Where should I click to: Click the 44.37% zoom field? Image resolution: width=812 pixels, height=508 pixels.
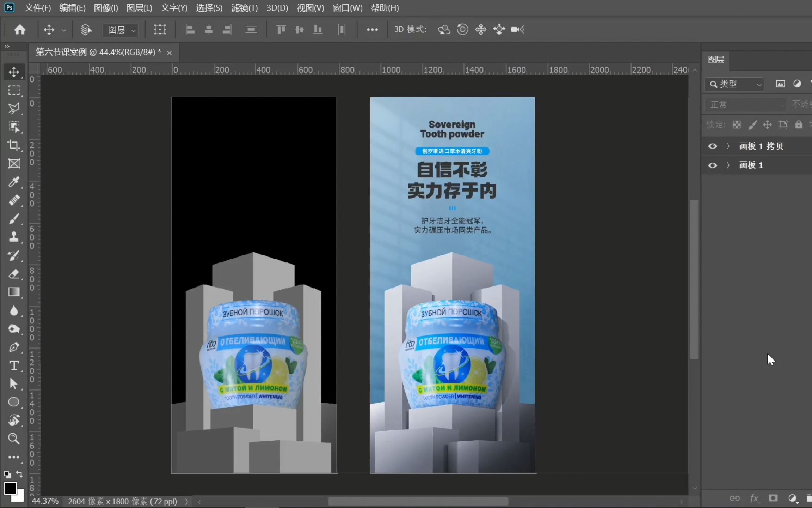(x=45, y=501)
